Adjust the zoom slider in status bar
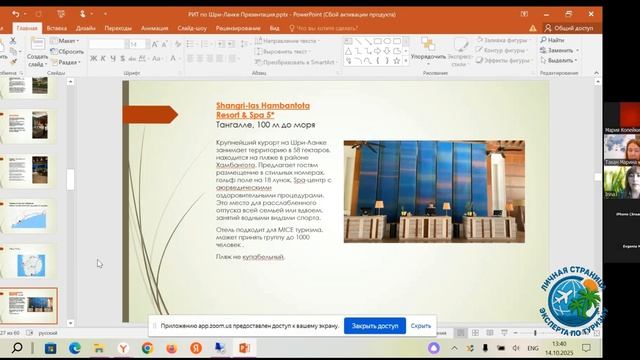The image size is (640, 360). pos(535,333)
